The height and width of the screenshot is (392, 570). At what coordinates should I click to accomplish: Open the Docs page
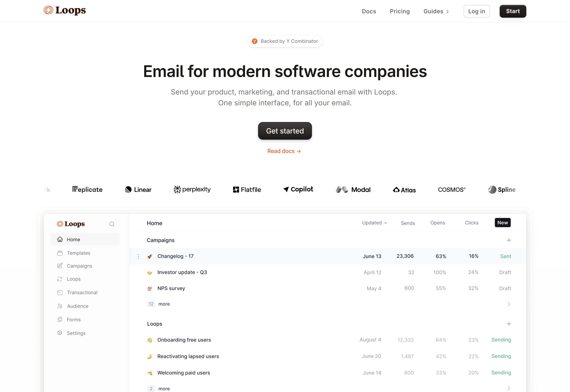coord(369,11)
